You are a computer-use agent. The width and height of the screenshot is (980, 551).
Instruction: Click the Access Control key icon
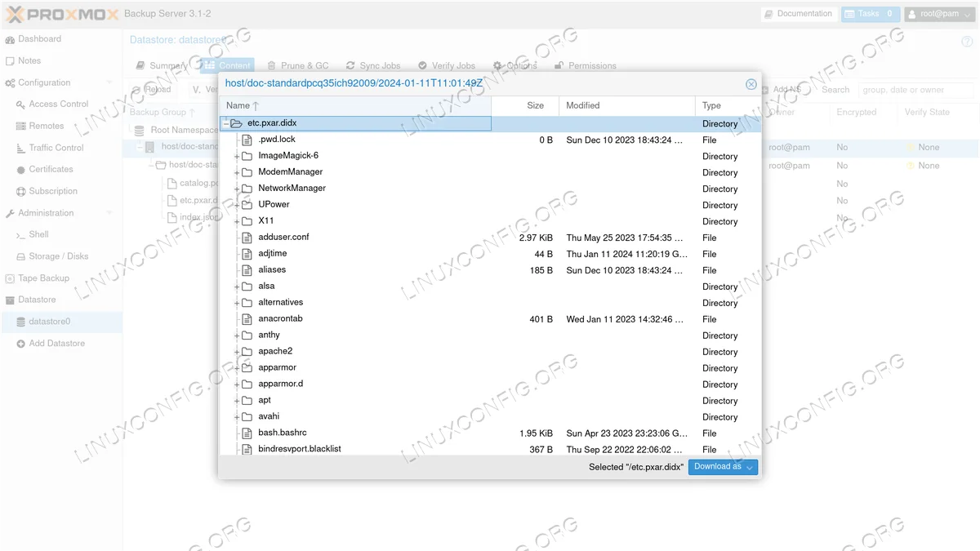[x=21, y=104]
